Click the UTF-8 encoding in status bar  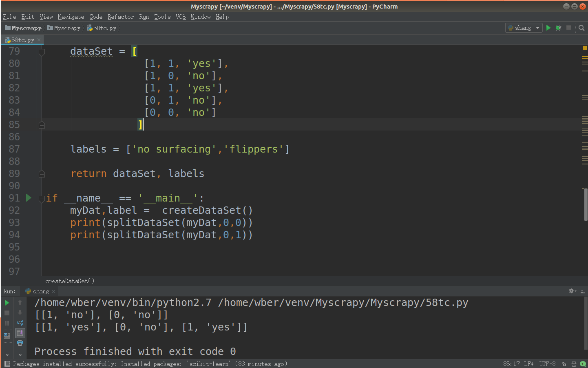547,364
